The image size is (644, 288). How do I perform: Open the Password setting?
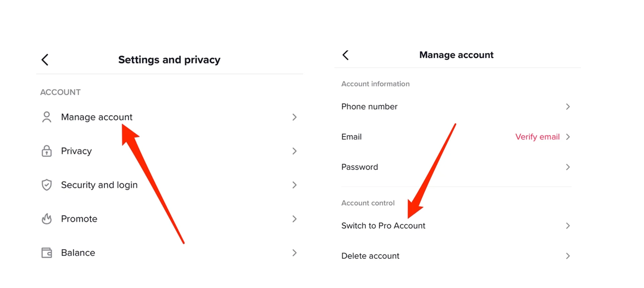point(456,167)
